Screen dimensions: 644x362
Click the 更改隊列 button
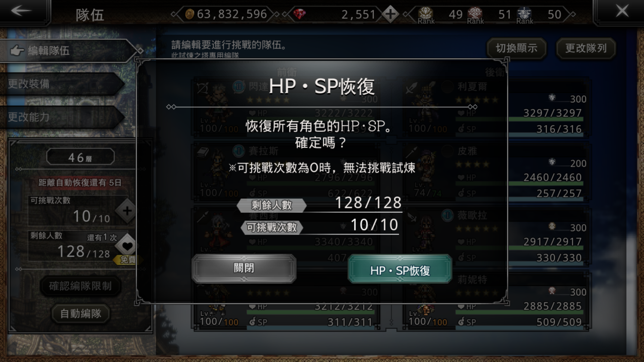pos(586,48)
